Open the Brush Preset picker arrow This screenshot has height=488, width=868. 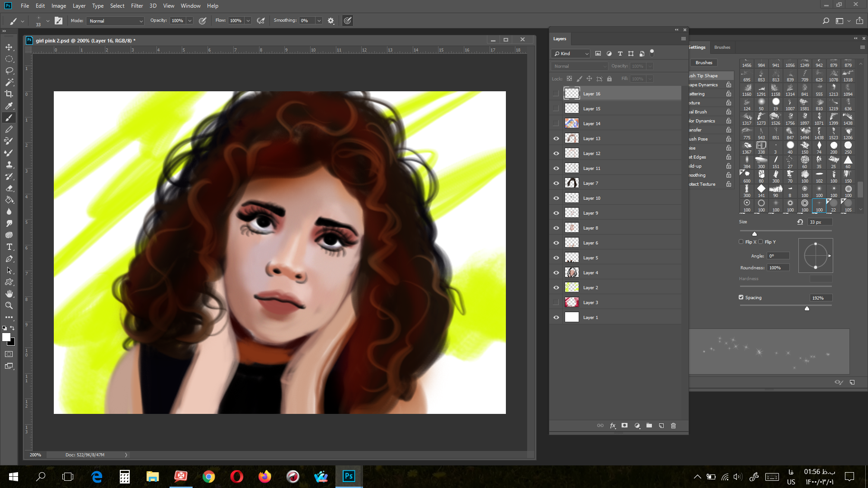click(x=47, y=21)
